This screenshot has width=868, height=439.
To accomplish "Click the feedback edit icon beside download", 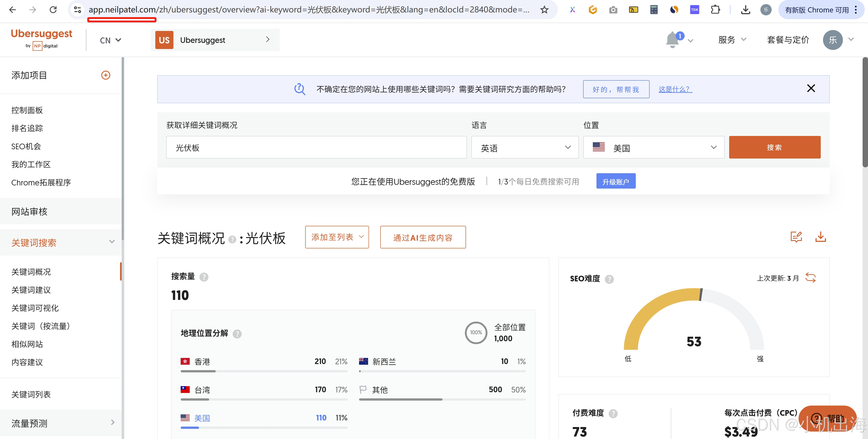I will 796,237.
